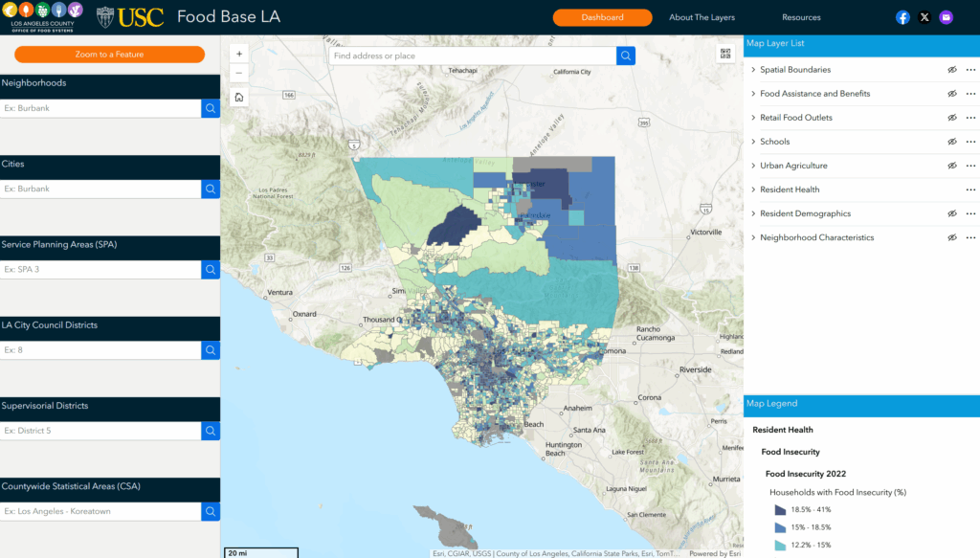This screenshot has height=558, width=980.
Task: Open the Facebook page icon
Action: coord(902,17)
